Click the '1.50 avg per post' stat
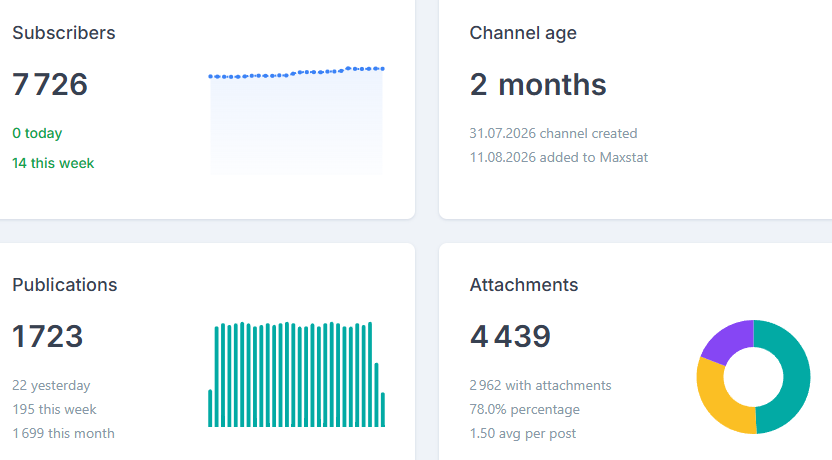Viewport: 832px width, 460px height. pos(523,433)
